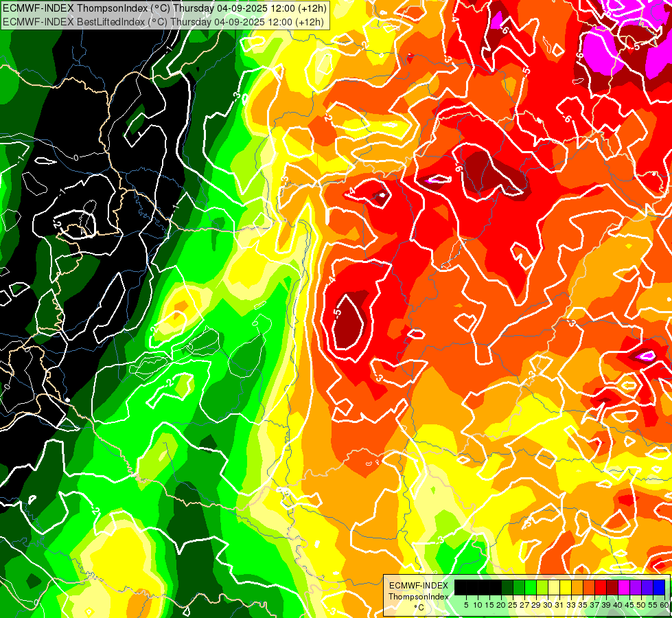
Task: Click legend tick value '20'
Action: (502, 605)
